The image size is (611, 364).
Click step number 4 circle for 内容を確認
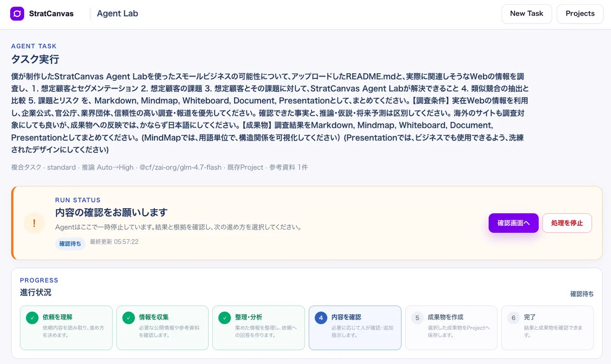(x=321, y=318)
